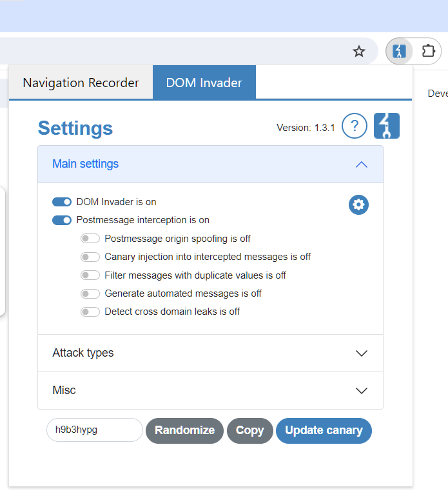This screenshot has height=496, width=448.
Task: Click the Randomize canary button
Action: [184, 430]
